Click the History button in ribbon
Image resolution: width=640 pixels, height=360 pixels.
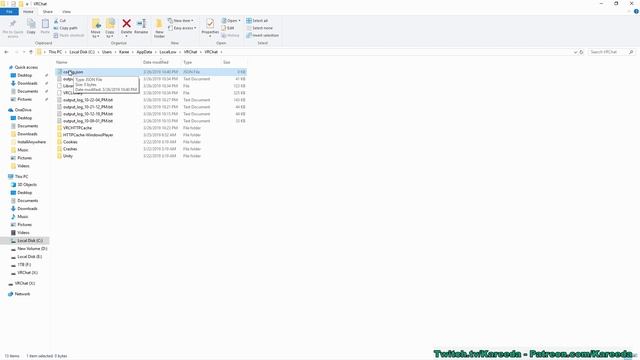click(x=231, y=35)
